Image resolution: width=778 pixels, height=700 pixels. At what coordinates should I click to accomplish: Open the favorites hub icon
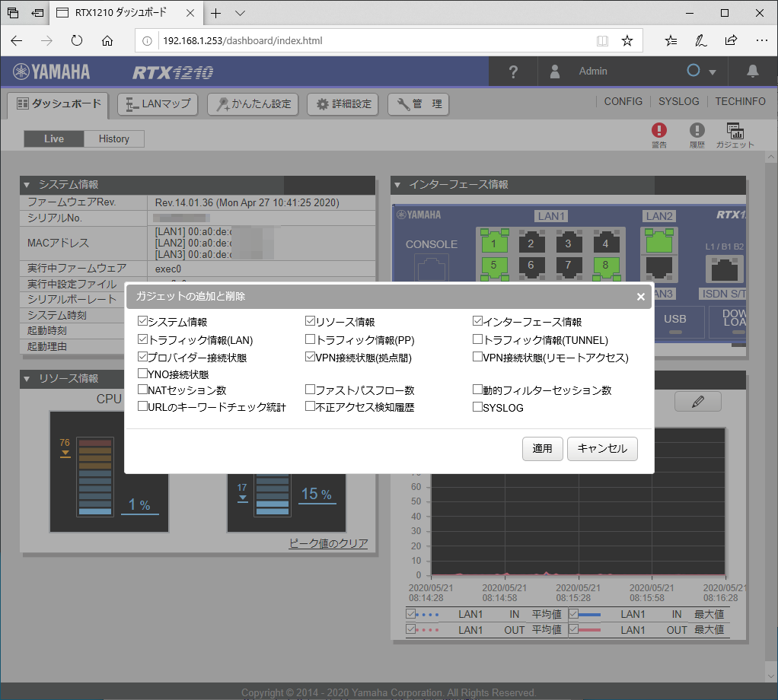click(671, 40)
